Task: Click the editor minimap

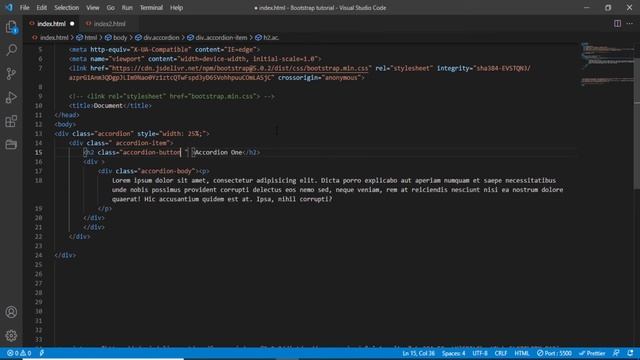Action: click(x=608, y=63)
